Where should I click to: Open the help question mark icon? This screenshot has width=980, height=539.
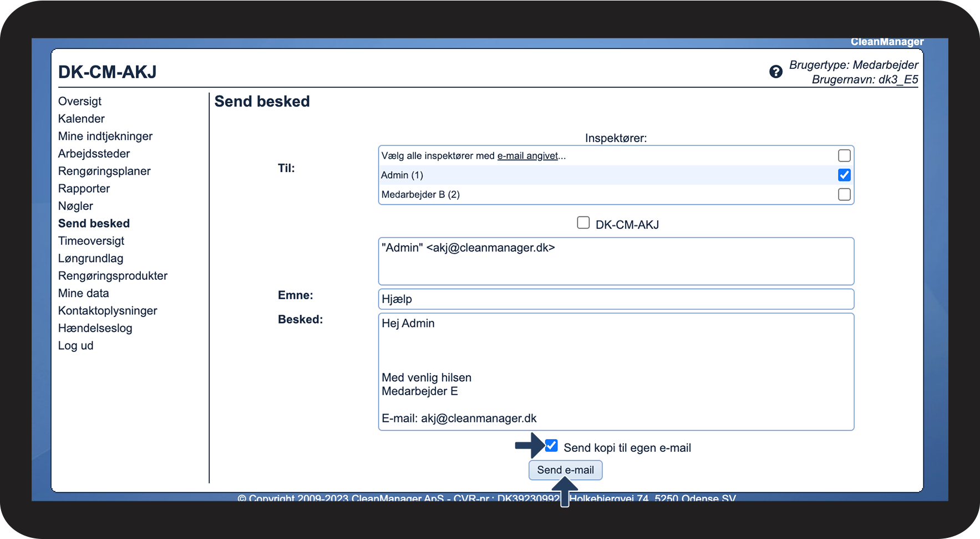[x=776, y=72]
